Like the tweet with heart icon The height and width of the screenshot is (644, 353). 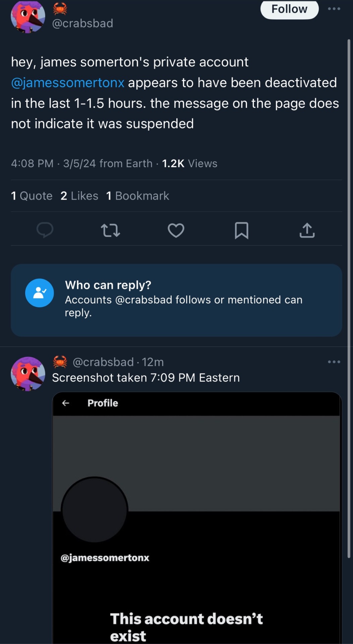[x=176, y=230]
